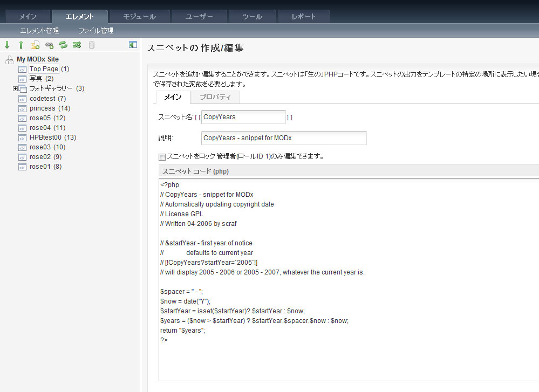Toggle the lock snippet checkbox
The image size is (539, 392).
click(x=162, y=157)
